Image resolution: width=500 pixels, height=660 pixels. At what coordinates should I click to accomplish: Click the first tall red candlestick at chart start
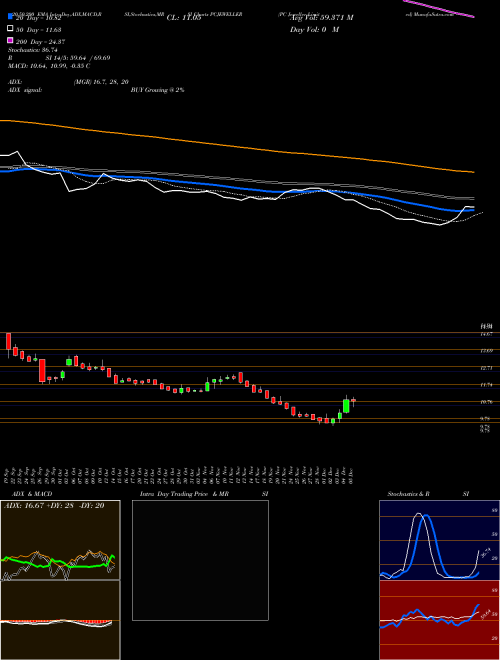click(x=8, y=341)
